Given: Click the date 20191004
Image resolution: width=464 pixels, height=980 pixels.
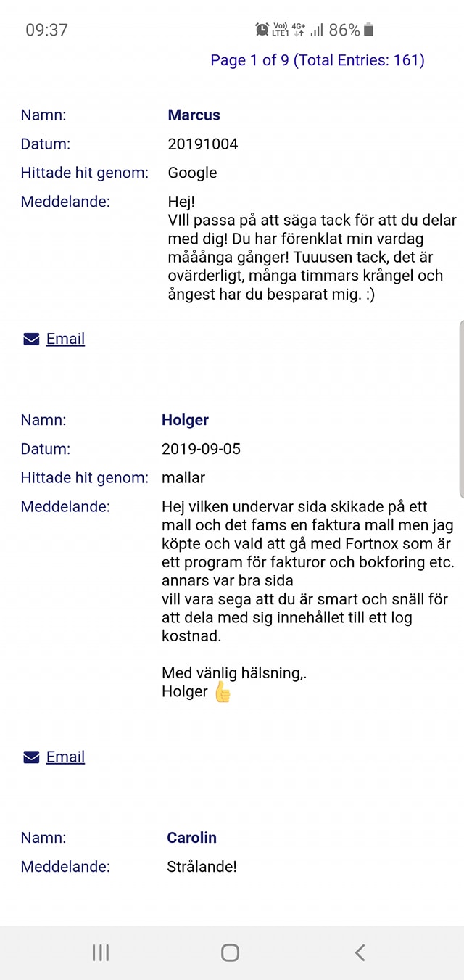Looking at the screenshot, I should tap(203, 144).
